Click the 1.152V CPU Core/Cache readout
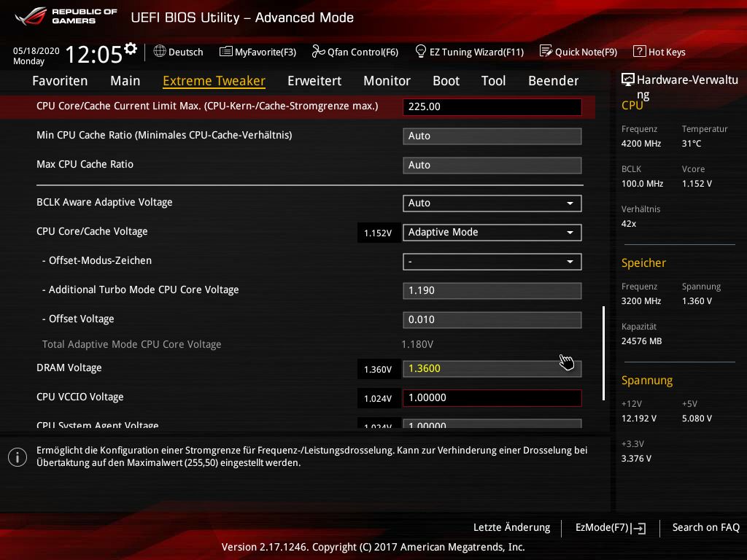 pyautogui.click(x=379, y=233)
